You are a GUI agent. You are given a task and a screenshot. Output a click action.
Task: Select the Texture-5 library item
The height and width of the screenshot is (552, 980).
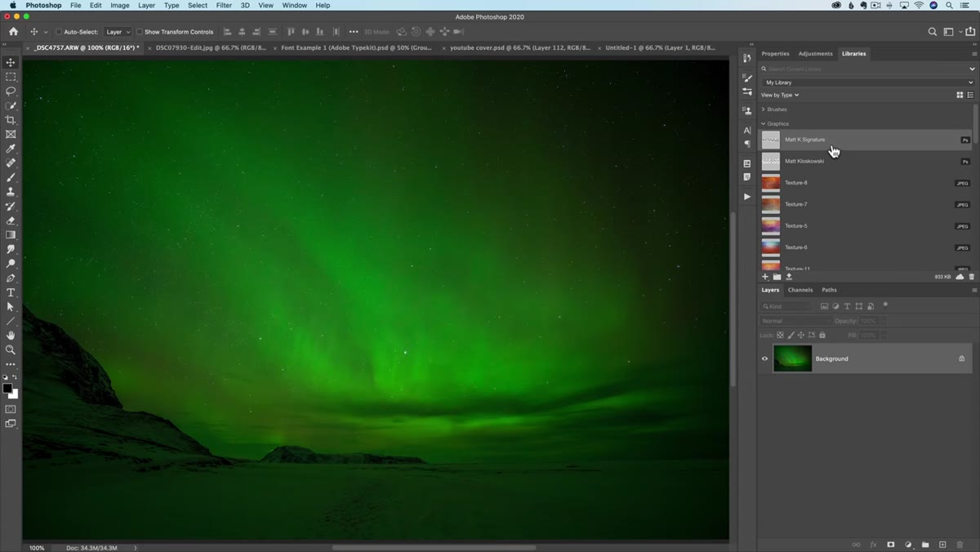[867, 225]
